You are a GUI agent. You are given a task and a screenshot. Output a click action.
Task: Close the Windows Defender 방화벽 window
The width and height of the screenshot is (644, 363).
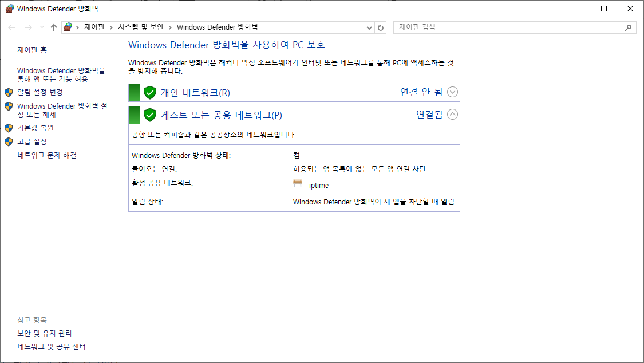[x=630, y=9]
